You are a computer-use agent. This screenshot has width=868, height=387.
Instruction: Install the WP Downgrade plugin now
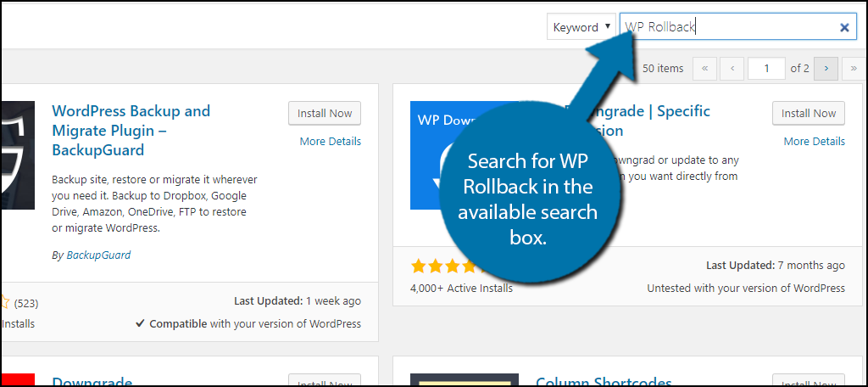808,113
